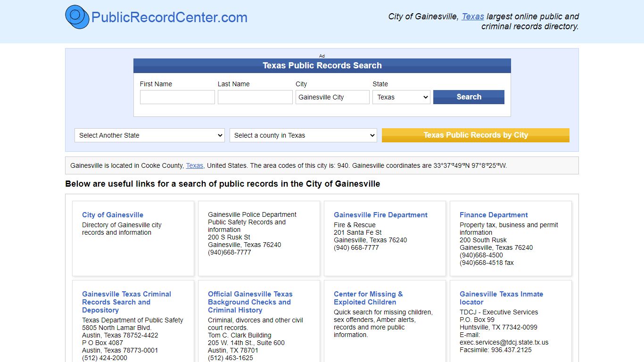
Task: Follow the Texas link in header tagline
Action: point(473,16)
